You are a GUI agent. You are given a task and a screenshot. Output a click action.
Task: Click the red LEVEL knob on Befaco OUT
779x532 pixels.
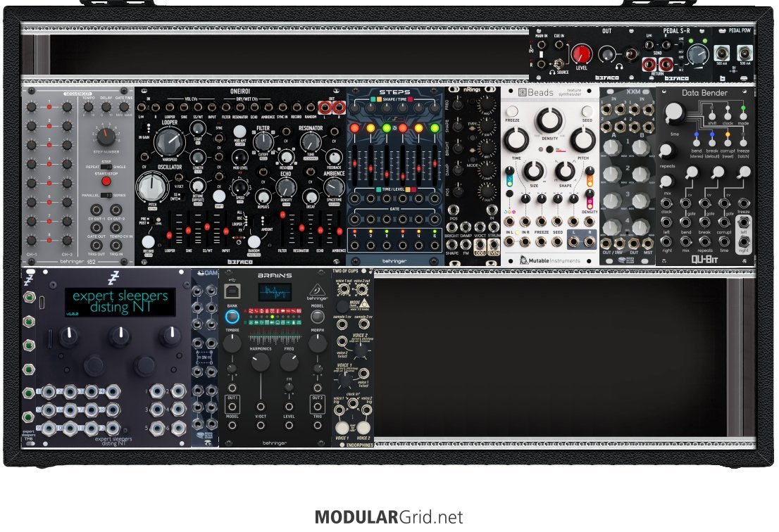581,53
